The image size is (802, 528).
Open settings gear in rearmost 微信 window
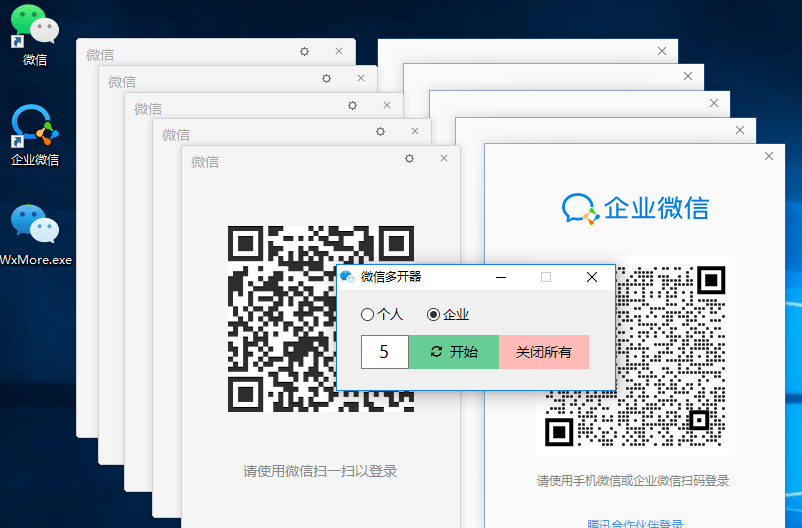[304, 51]
